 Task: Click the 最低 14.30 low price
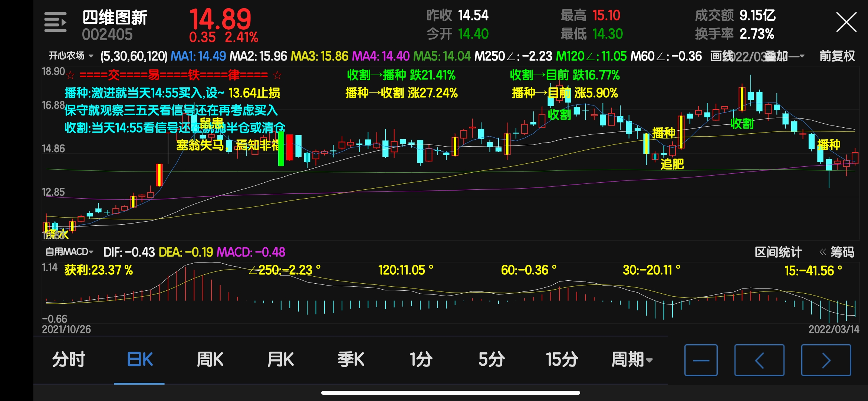pos(592,34)
